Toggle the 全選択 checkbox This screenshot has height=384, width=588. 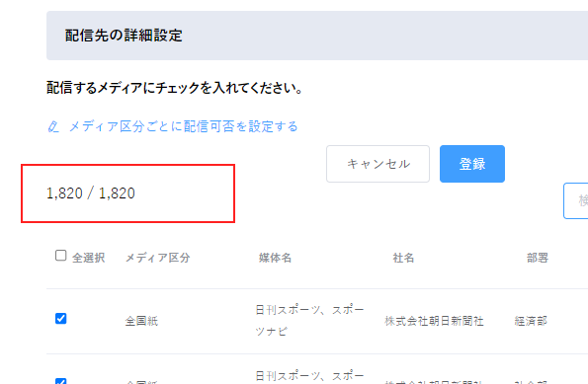click(x=60, y=256)
